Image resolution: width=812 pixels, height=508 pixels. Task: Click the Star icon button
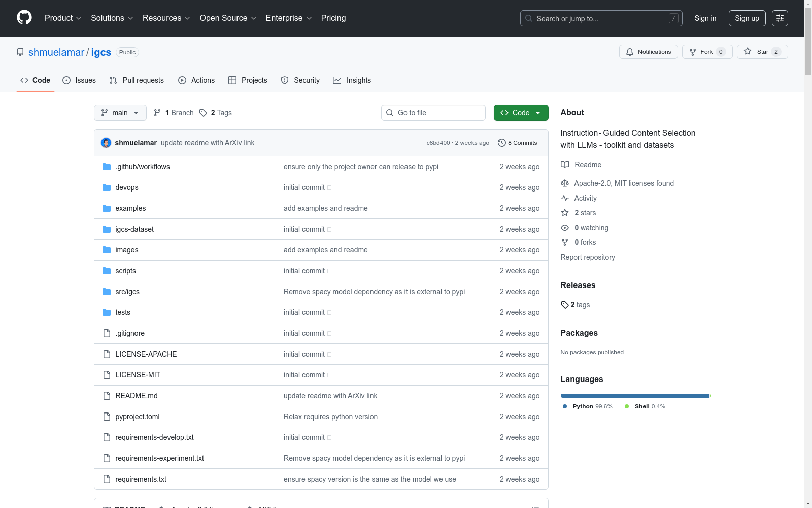coord(762,52)
